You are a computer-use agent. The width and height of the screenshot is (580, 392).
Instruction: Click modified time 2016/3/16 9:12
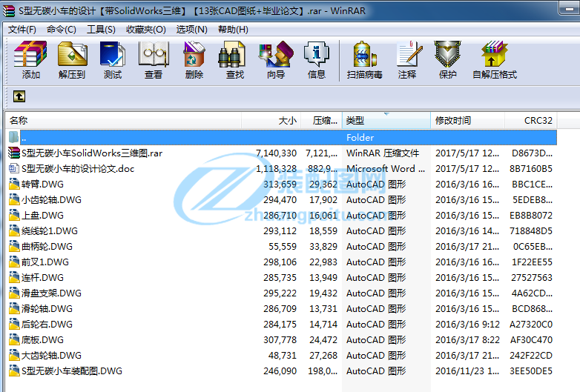(467, 324)
